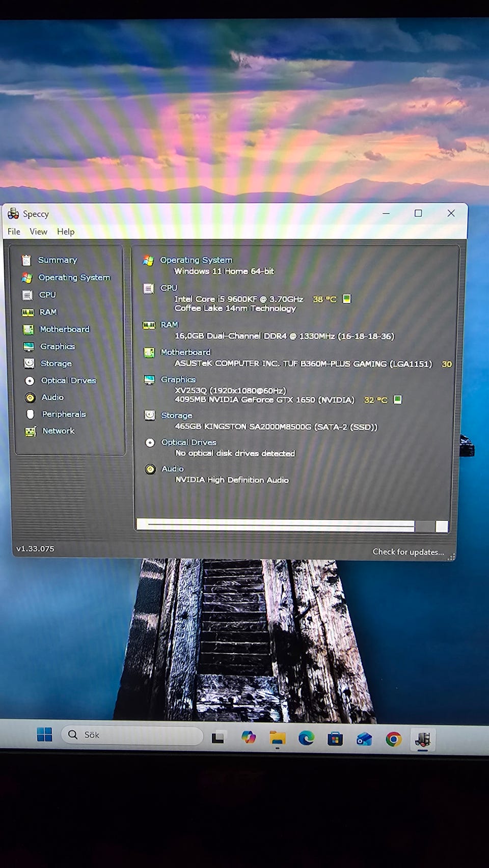This screenshot has width=489, height=868.
Task: Open the Optical Drives heading in summary
Action: pos(189,442)
